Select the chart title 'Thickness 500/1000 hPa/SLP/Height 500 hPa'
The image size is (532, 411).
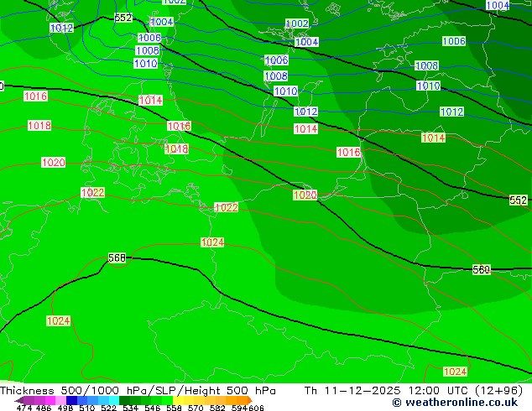click(x=138, y=391)
